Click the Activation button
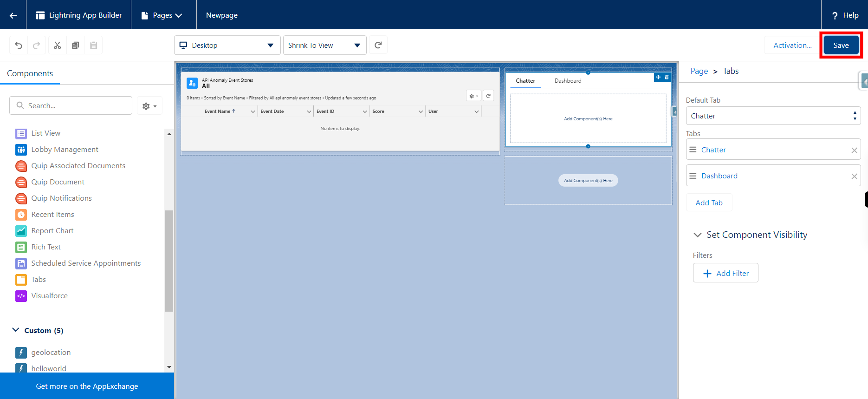The height and width of the screenshot is (399, 868). 792,45
